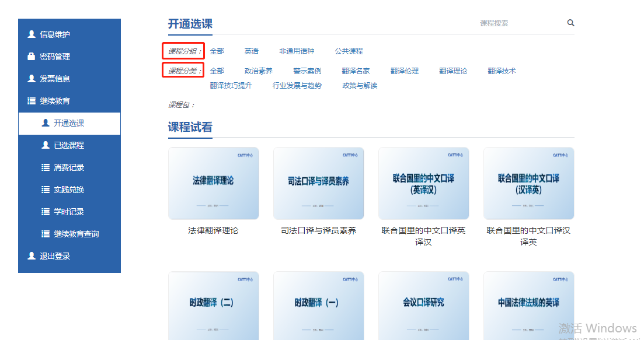644x340 pixels.
Task: Open the 法律翻译理论 course thumbnail
Action: pos(213,183)
